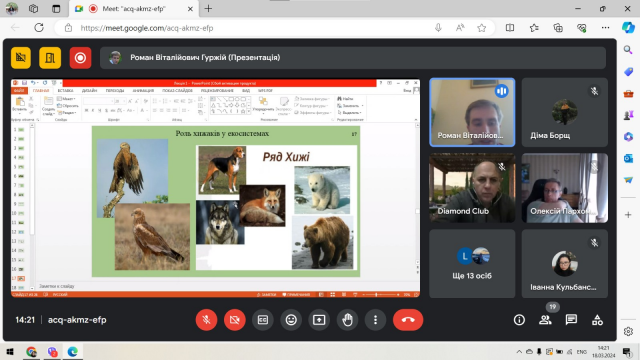Click the acq-akmz-efp meeting code text
The image size is (640, 360).
point(77,320)
